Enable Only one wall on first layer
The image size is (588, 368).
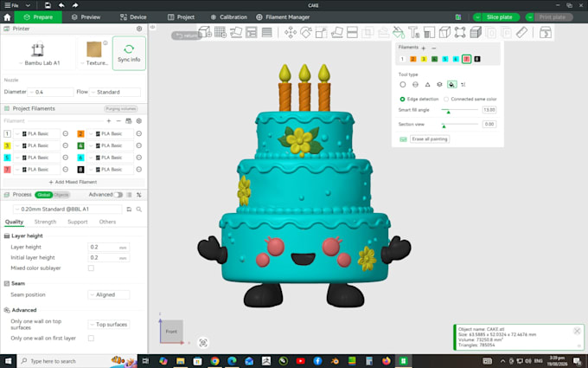(91, 339)
